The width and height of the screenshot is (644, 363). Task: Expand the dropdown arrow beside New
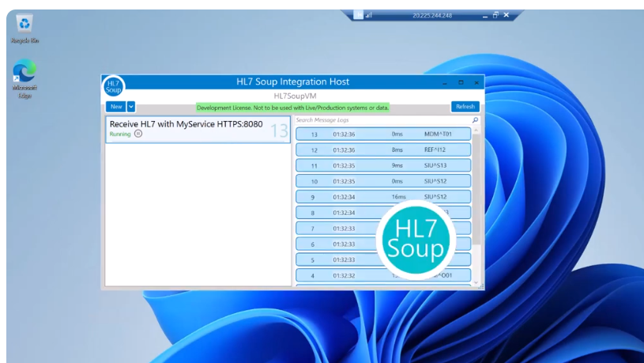click(131, 107)
